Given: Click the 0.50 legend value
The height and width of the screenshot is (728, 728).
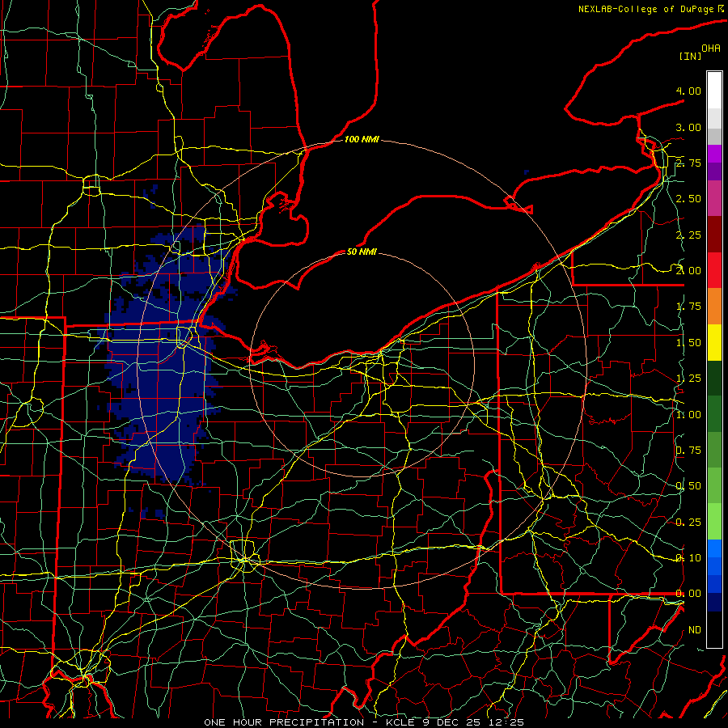Looking at the screenshot, I should pos(688,486).
